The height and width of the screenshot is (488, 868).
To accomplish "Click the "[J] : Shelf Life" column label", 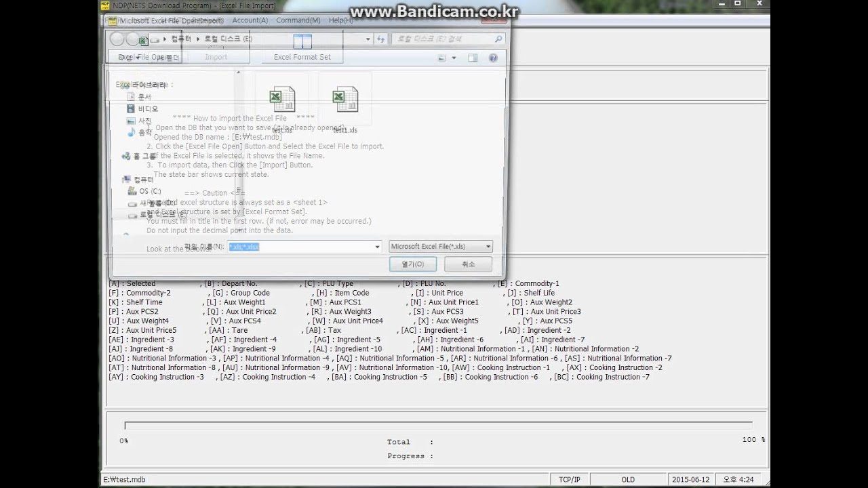I will 530,293.
